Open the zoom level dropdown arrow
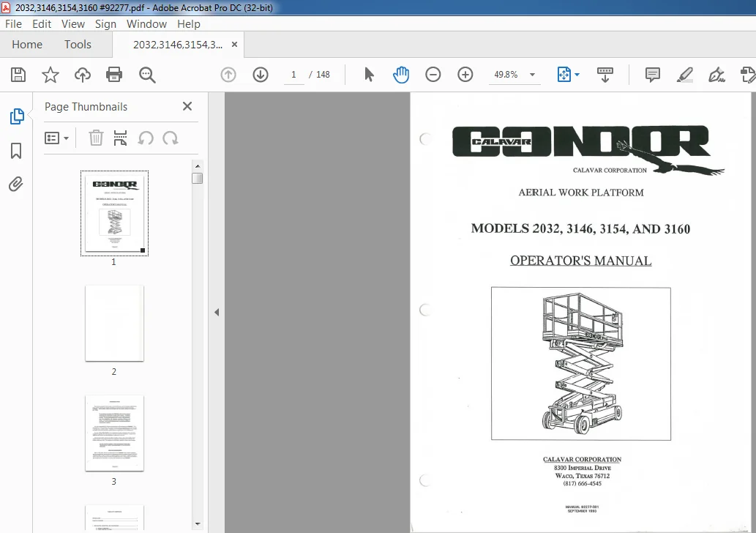This screenshot has width=756, height=533. pyautogui.click(x=532, y=75)
